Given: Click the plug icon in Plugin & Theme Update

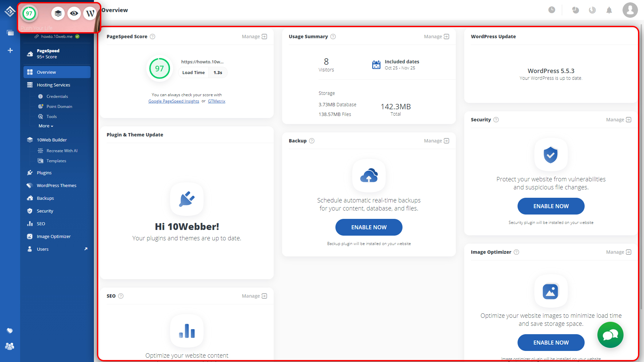Looking at the screenshot, I should [x=187, y=199].
